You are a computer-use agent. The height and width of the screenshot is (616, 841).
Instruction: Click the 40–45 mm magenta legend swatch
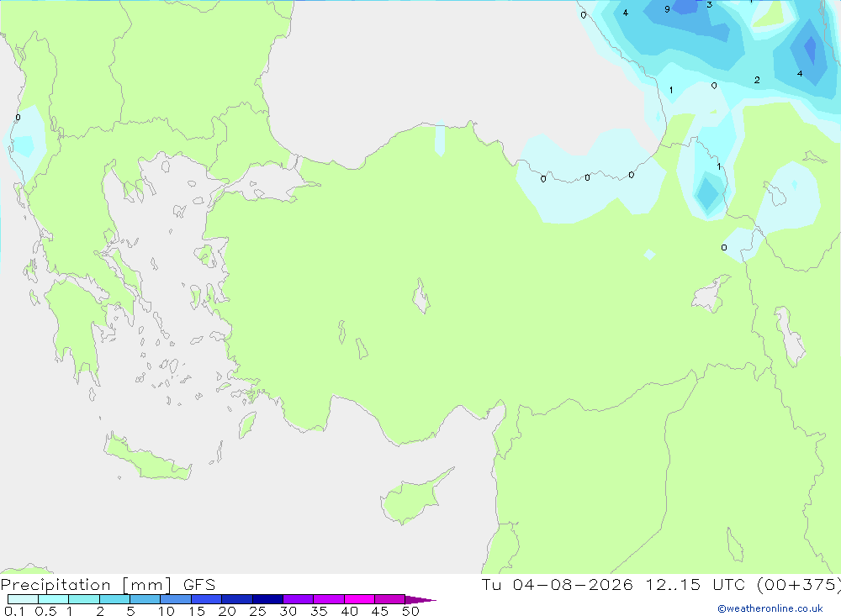tap(359, 599)
